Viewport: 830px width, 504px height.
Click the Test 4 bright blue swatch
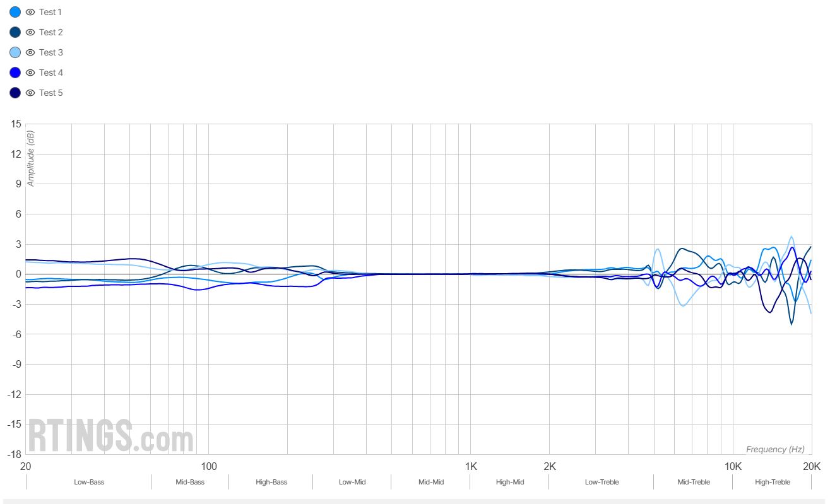pos(16,73)
